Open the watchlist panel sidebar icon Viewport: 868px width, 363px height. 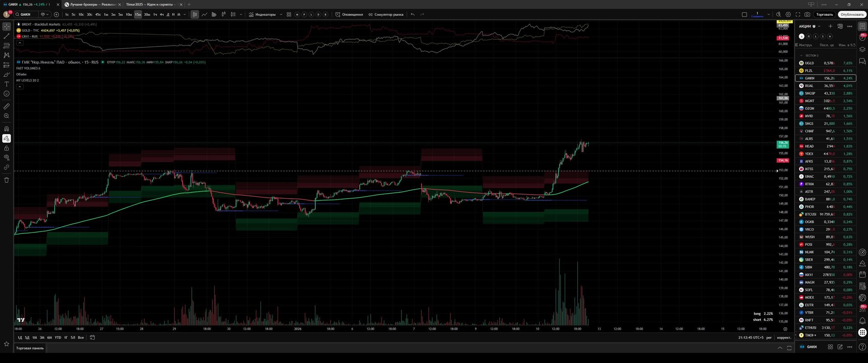(862, 26)
